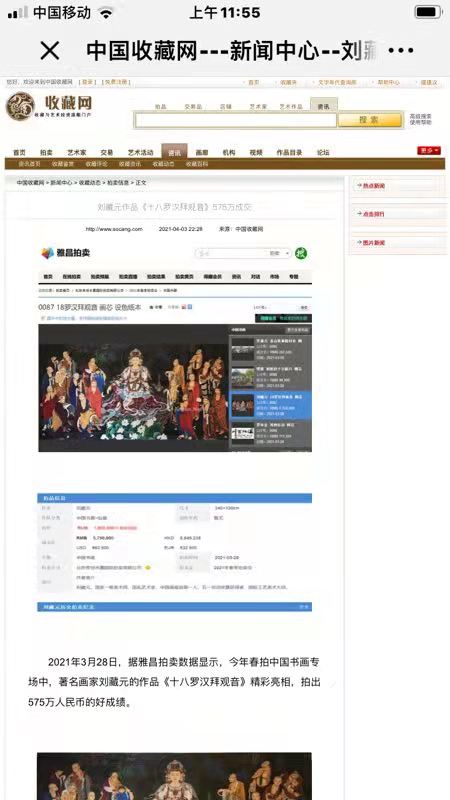Select the 艺术作品 search category tab
The height and width of the screenshot is (800, 450).
pos(291,107)
